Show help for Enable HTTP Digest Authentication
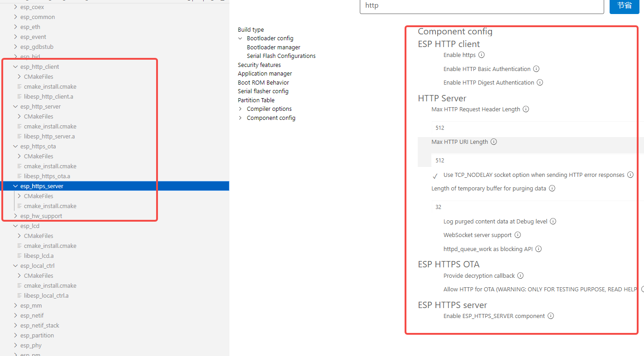The height and width of the screenshot is (356, 644). (540, 82)
